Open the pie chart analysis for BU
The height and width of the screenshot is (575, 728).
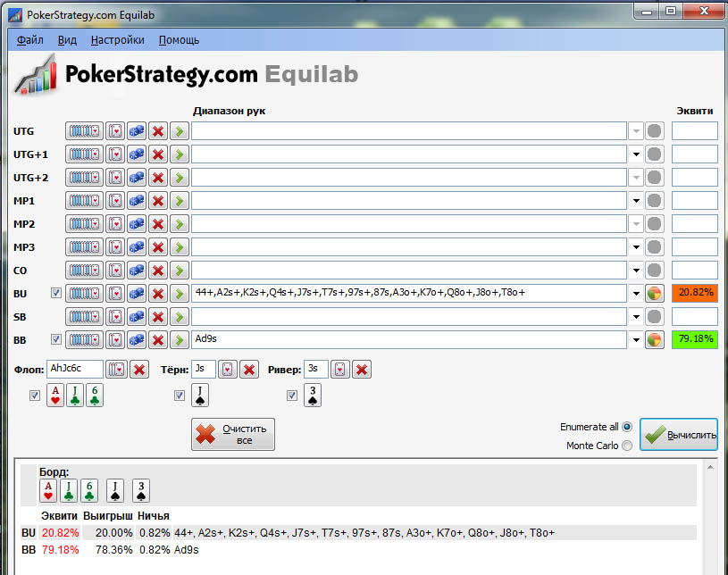tap(654, 294)
